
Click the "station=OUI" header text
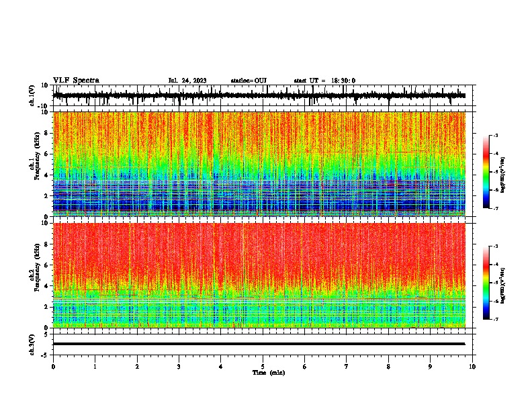point(249,81)
